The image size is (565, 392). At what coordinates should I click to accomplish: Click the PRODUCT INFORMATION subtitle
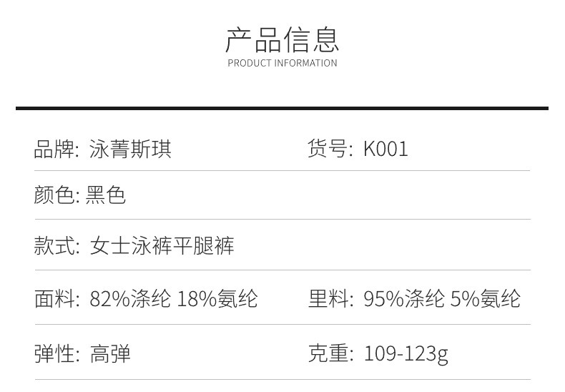pos(282,63)
